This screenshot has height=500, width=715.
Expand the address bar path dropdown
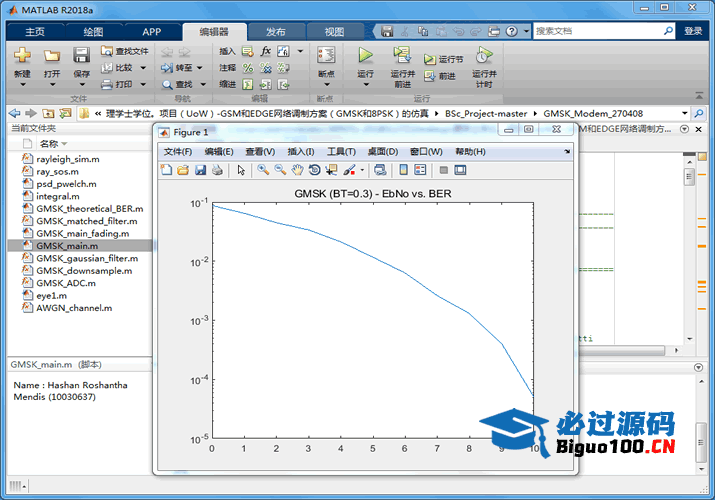pos(685,114)
